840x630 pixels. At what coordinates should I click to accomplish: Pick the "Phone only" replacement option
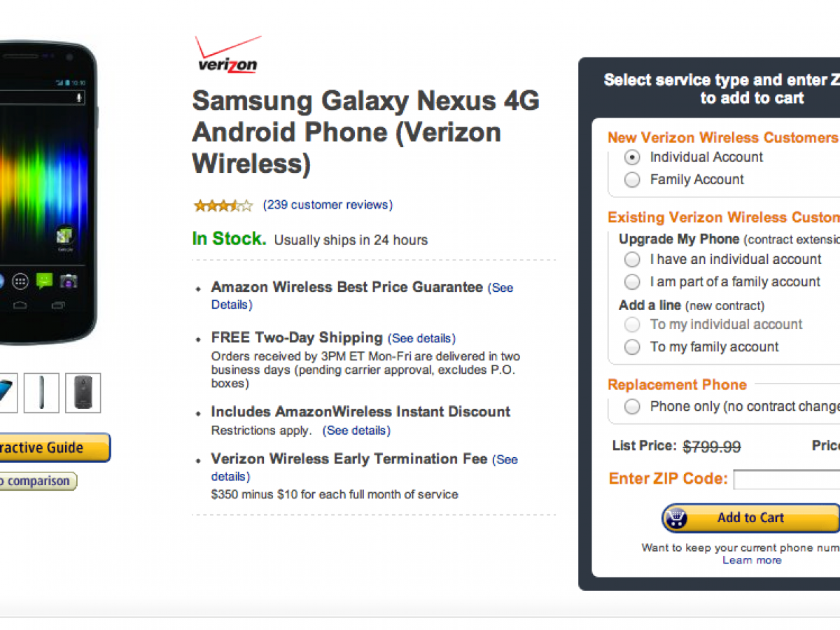pos(632,407)
